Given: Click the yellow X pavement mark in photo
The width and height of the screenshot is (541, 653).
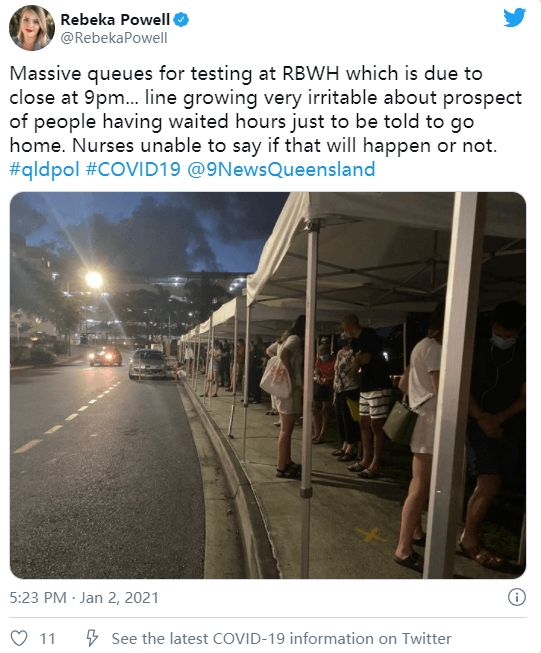Looking at the screenshot, I should click(371, 535).
